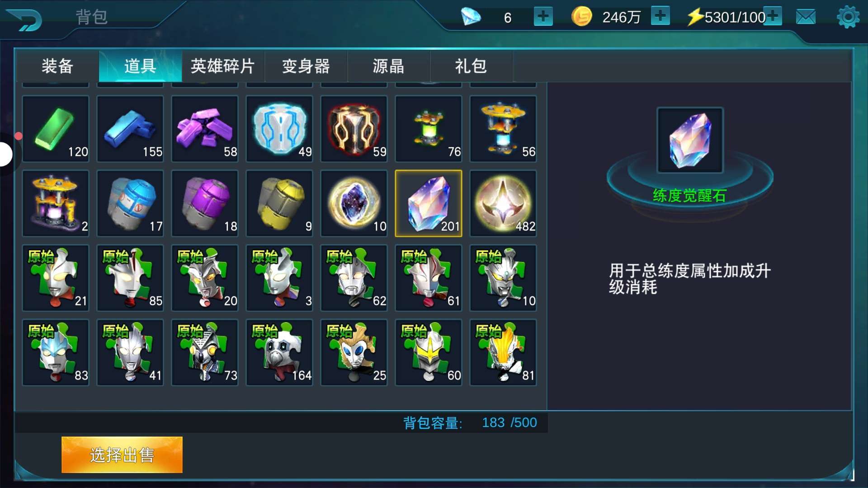Select the golden star orb item 482
The height and width of the screenshot is (488, 868).
(x=503, y=203)
